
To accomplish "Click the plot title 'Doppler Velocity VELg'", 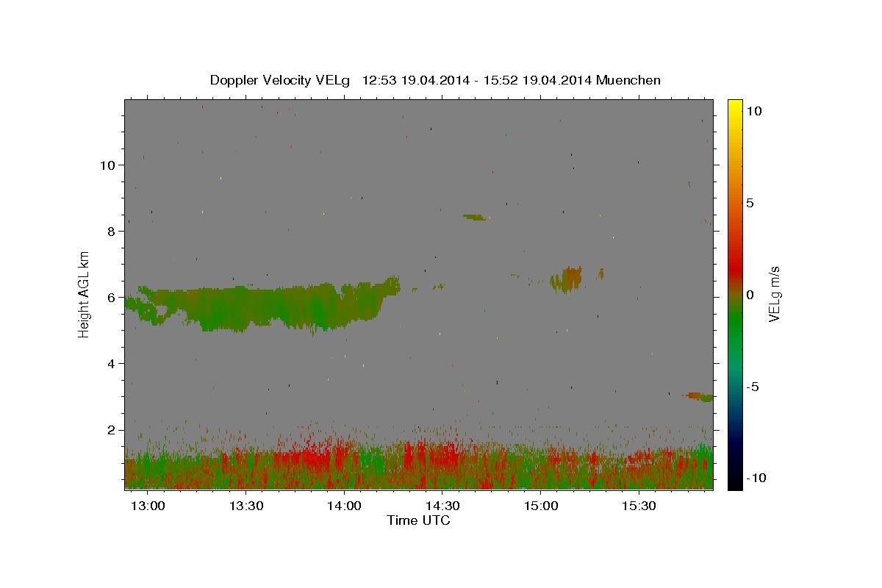I will pyautogui.click(x=279, y=80).
